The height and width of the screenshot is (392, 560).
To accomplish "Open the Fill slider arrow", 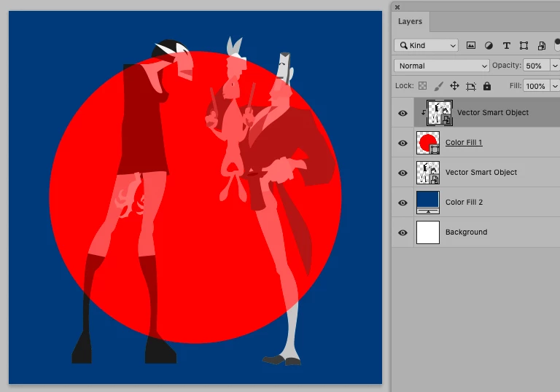I will click(555, 86).
